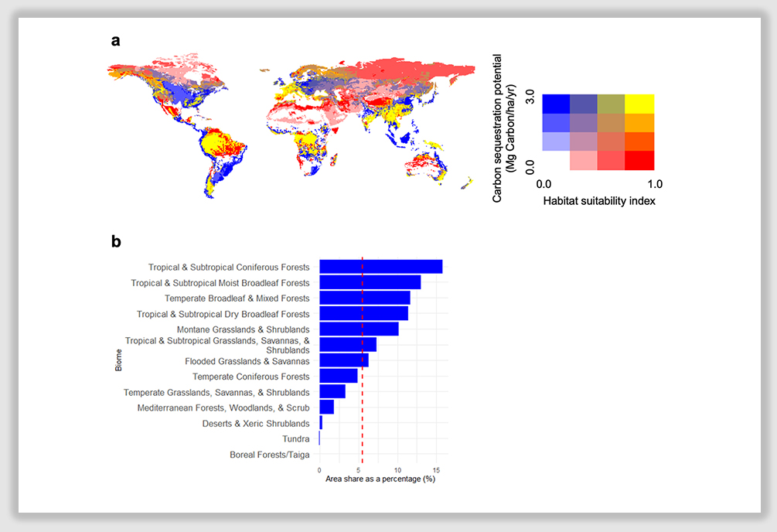Select the Tropical & Subtropical Coniferous Forests bar
The width and height of the screenshot is (777, 532).
[x=380, y=267]
